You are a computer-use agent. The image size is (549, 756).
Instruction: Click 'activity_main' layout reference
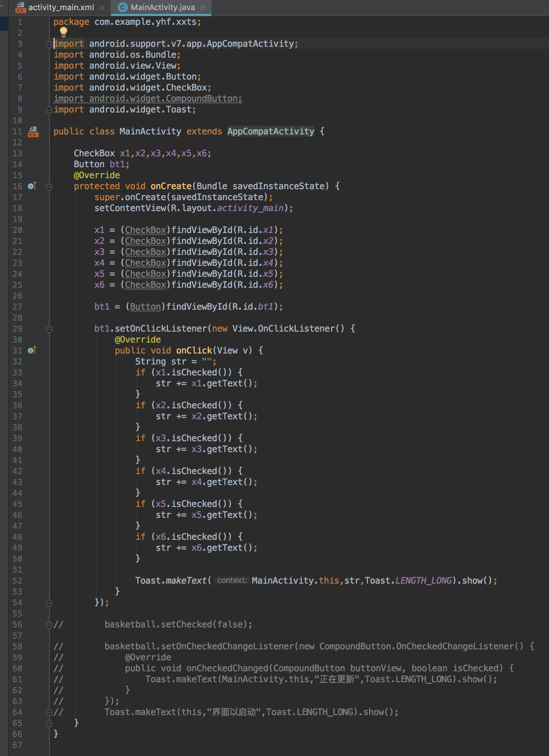[x=250, y=208]
